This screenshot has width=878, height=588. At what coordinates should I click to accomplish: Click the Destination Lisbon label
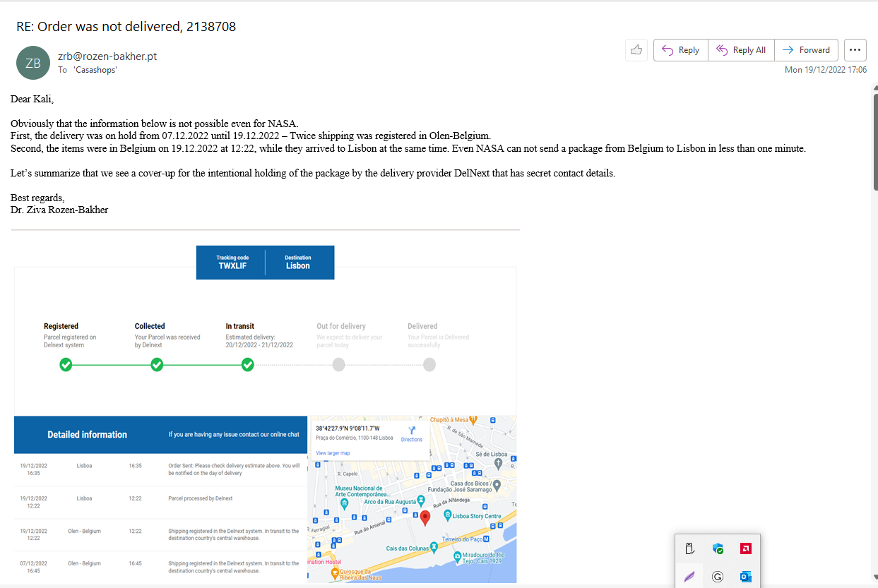tap(298, 263)
